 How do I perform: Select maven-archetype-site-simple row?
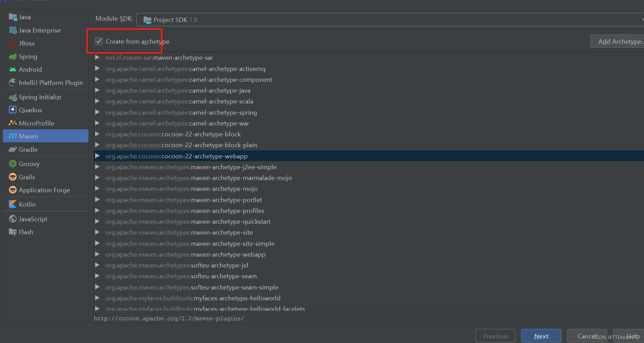[x=369, y=243]
